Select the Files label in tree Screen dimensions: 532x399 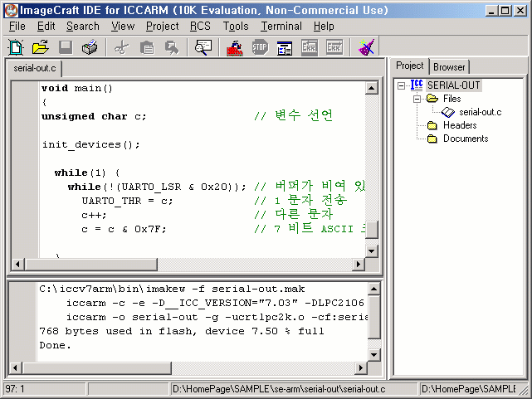point(452,99)
